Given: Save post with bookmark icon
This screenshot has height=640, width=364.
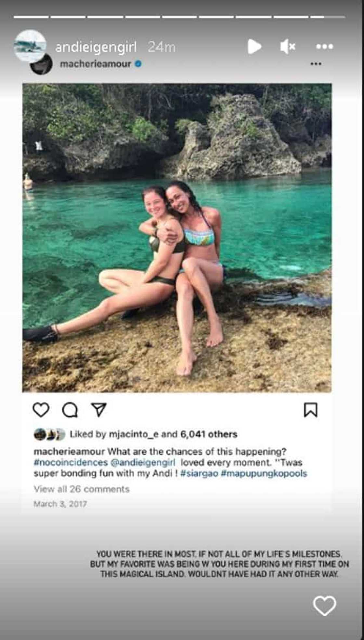Looking at the screenshot, I should 310,410.
